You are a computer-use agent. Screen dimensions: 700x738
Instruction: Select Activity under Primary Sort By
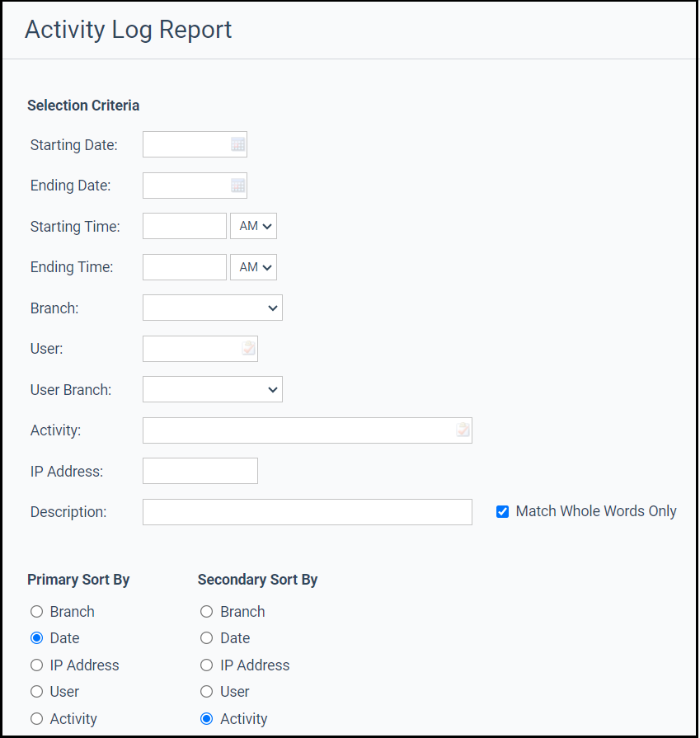point(36,718)
